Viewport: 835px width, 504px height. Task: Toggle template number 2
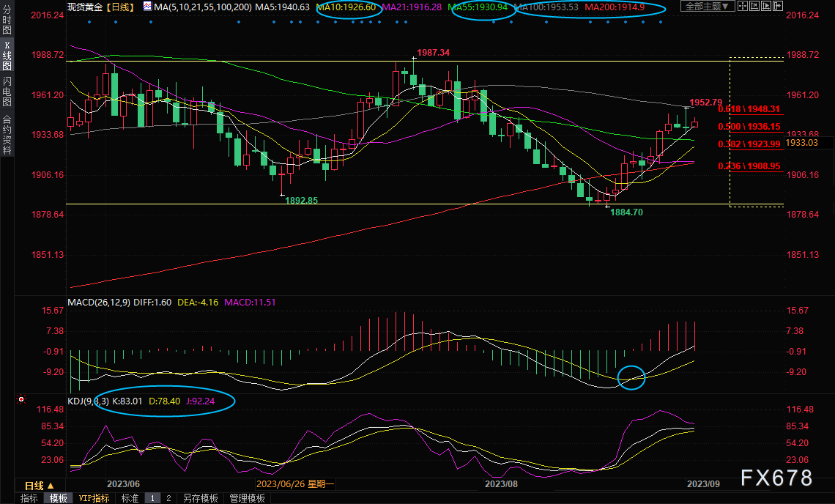[x=168, y=498]
